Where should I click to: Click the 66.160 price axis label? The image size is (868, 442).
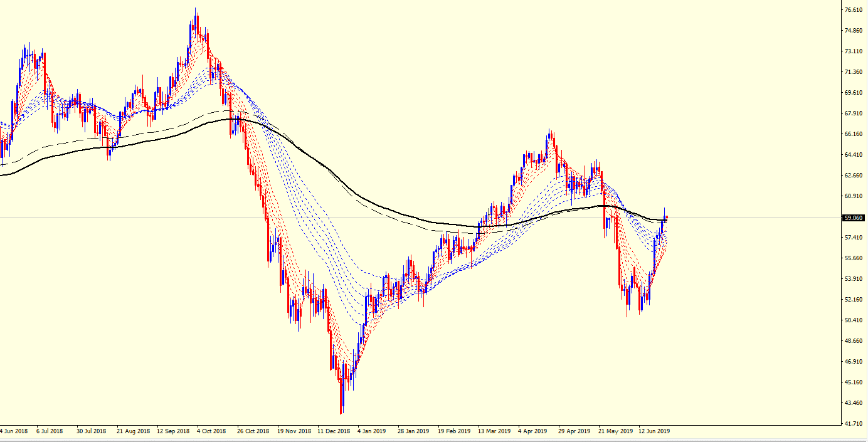click(854, 134)
